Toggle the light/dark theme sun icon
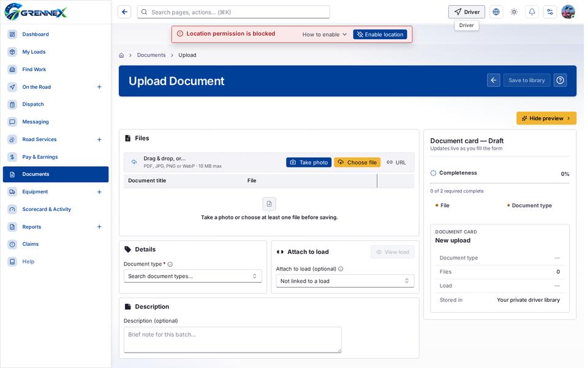The width and height of the screenshot is (588, 368). 514,12
